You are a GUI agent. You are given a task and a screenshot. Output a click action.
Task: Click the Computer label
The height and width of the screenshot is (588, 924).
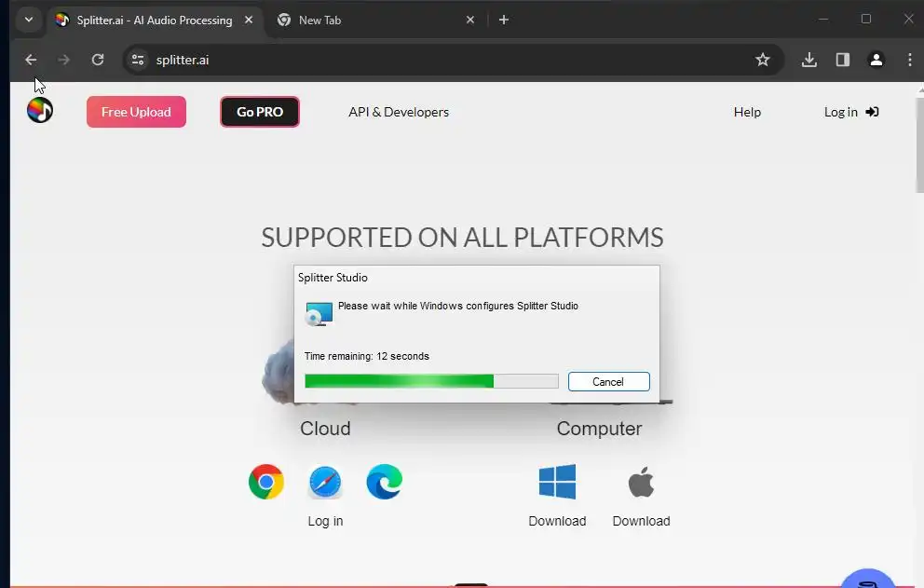tap(599, 428)
